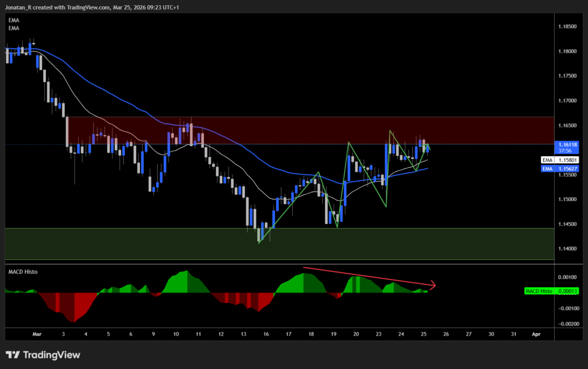Click the TradingView logo at bottom left
Screen dimensions: 588x369
click(x=43, y=355)
